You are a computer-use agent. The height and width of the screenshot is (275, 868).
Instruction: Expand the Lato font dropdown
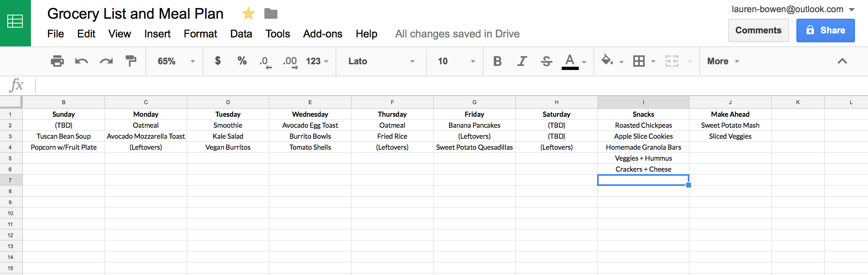click(381, 61)
